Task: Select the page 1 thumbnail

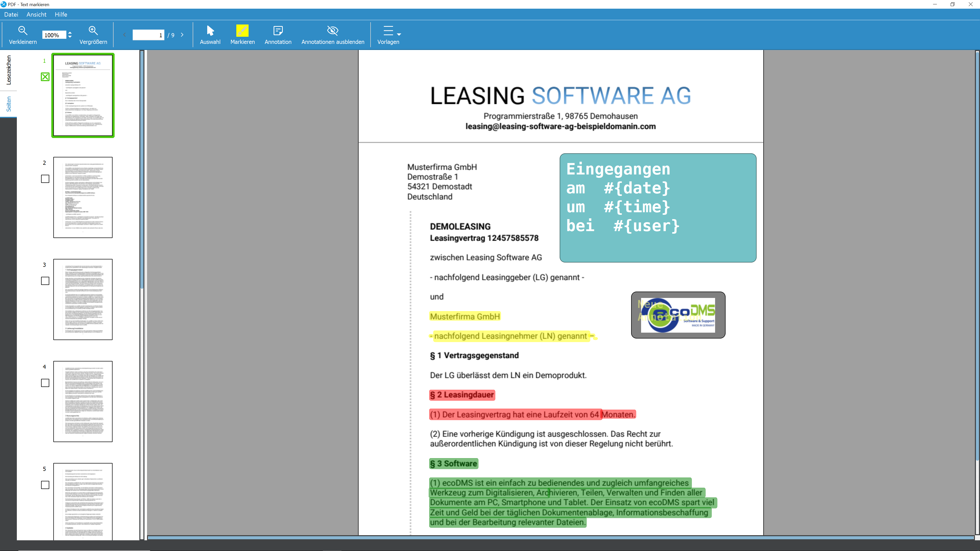Action: (83, 95)
